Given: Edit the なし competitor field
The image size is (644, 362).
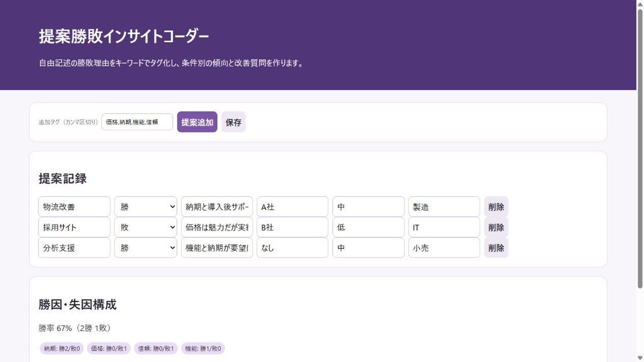Looking at the screenshot, I should click(292, 248).
